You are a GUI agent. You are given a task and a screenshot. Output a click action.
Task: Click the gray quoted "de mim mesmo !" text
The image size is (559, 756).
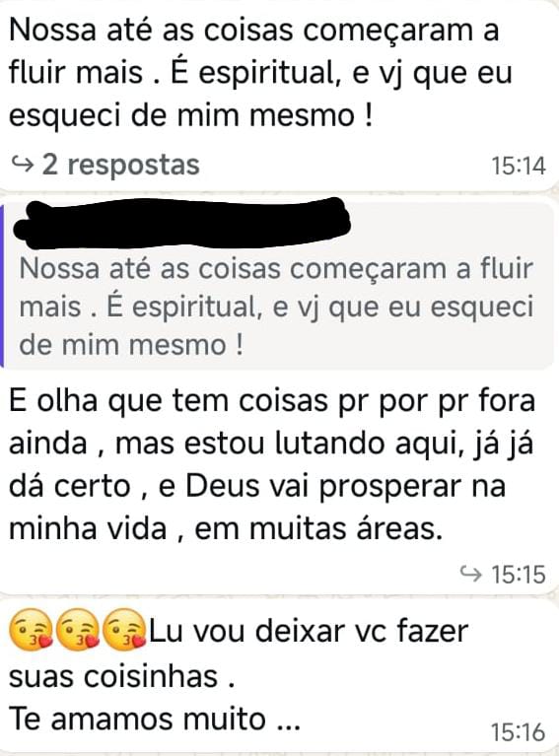pyautogui.click(x=131, y=345)
